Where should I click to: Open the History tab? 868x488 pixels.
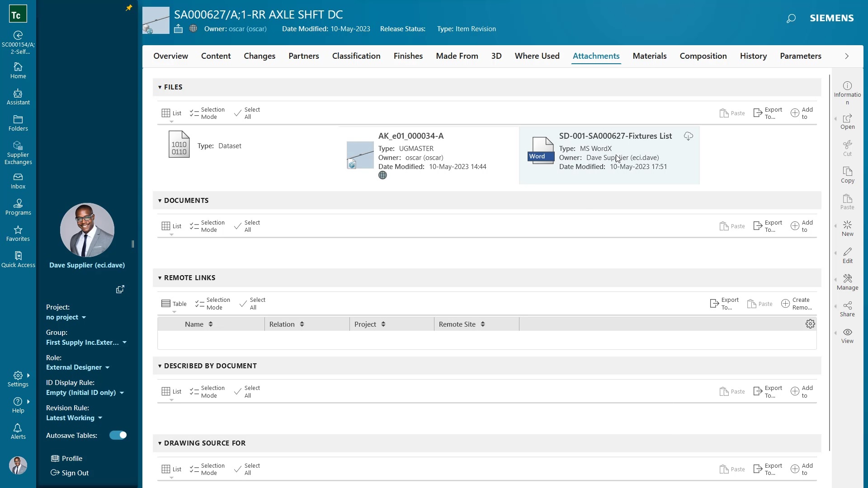[x=753, y=56]
